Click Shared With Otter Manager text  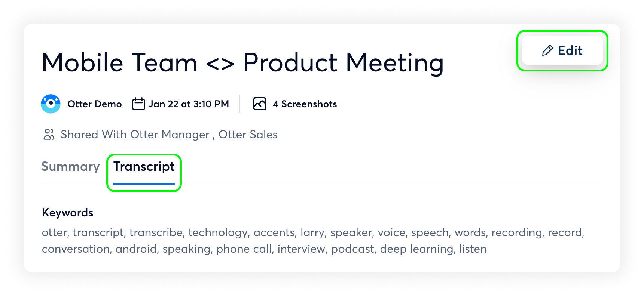(135, 135)
